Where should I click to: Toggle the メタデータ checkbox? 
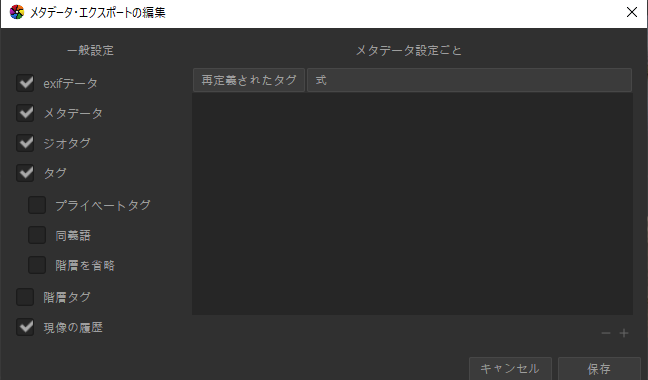pos(25,113)
